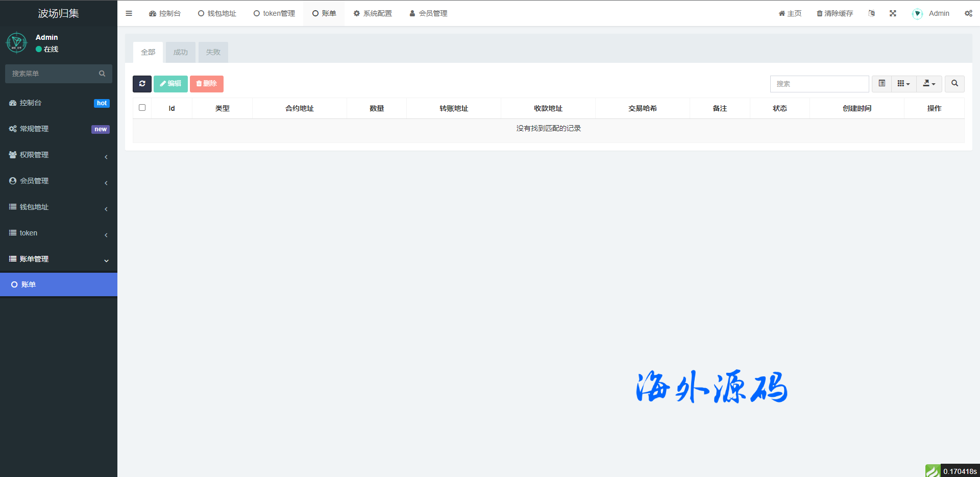Check the select-all checkbox in table header
Viewport: 980px width, 477px height.
142,108
